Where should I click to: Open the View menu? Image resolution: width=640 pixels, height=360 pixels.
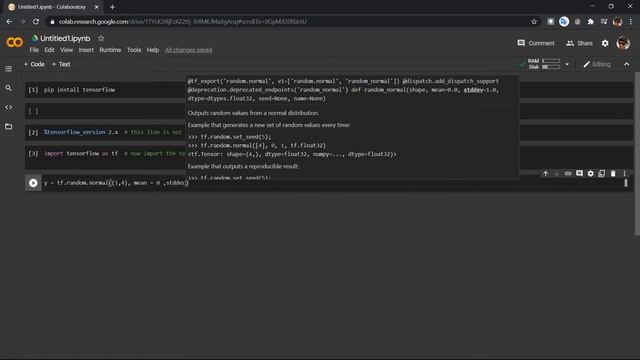tap(67, 50)
